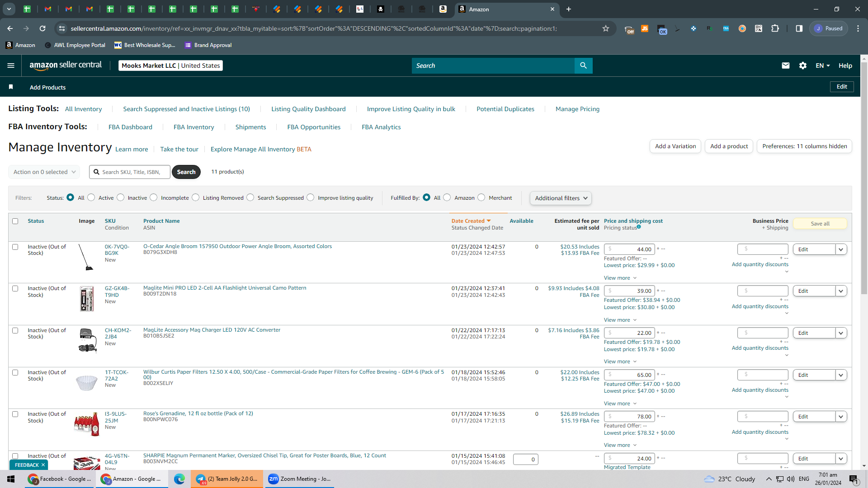Open Chrome's three-dot menu

pyautogui.click(x=858, y=28)
